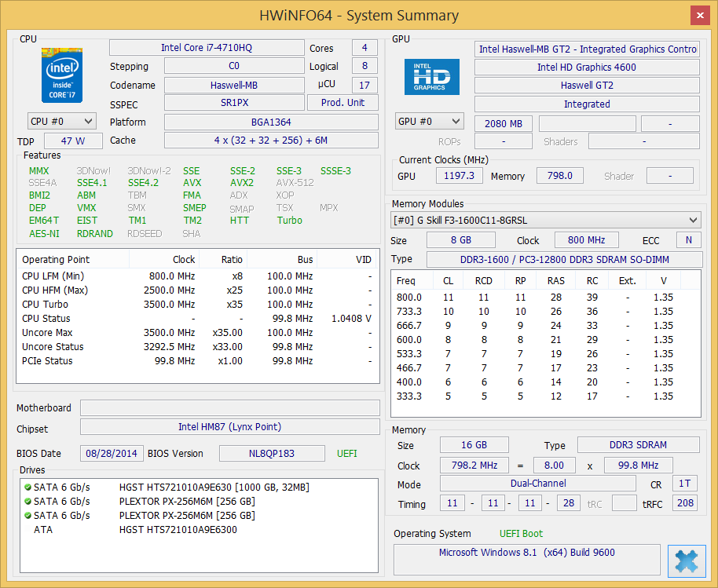The height and width of the screenshot is (588, 718).
Task: Click the Intel HM87 (Lynx Point) chipset field
Action: point(230,427)
